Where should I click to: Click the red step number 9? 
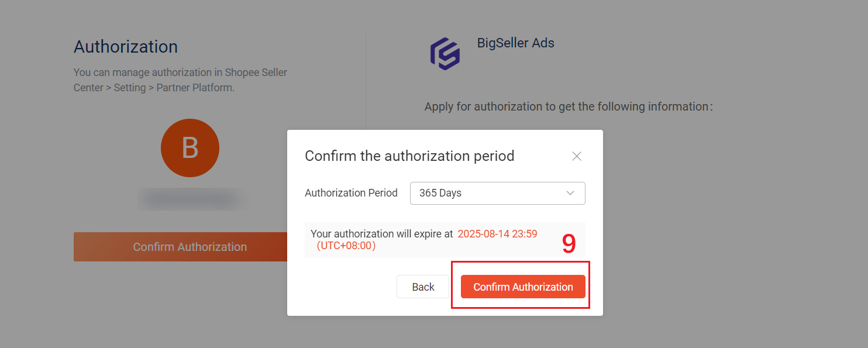pos(569,244)
